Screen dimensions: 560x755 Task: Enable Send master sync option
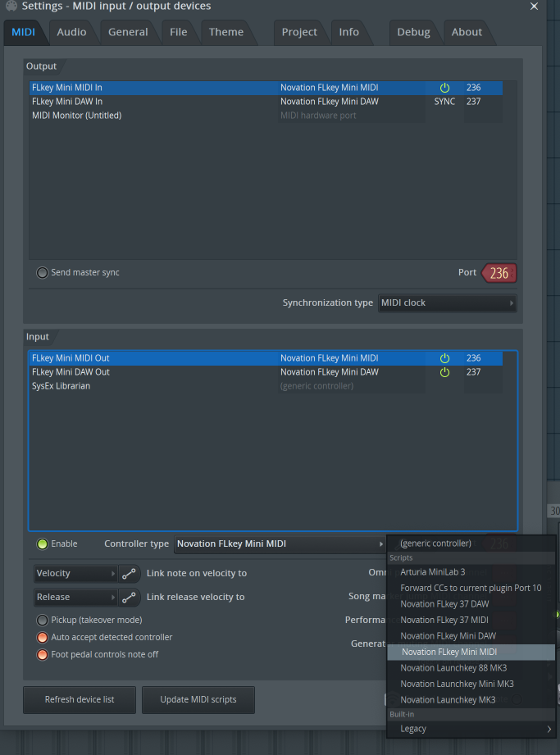[43, 272]
